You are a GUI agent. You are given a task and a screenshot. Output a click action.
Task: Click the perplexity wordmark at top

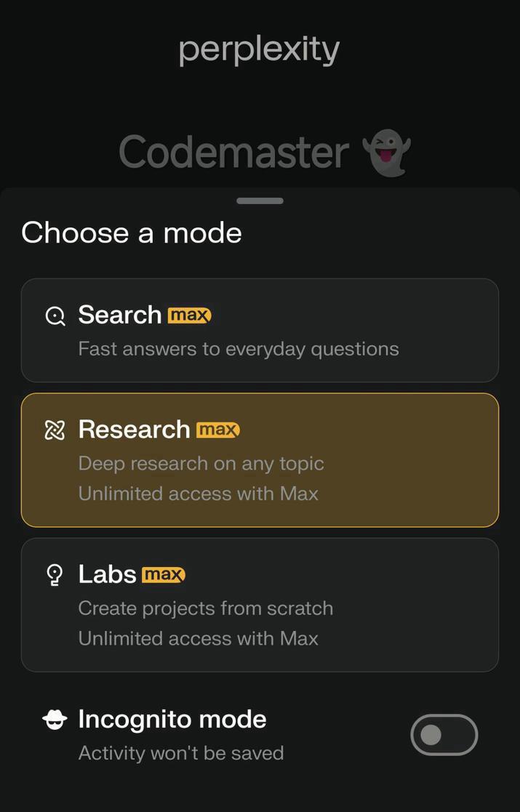click(x=259, y=48)
